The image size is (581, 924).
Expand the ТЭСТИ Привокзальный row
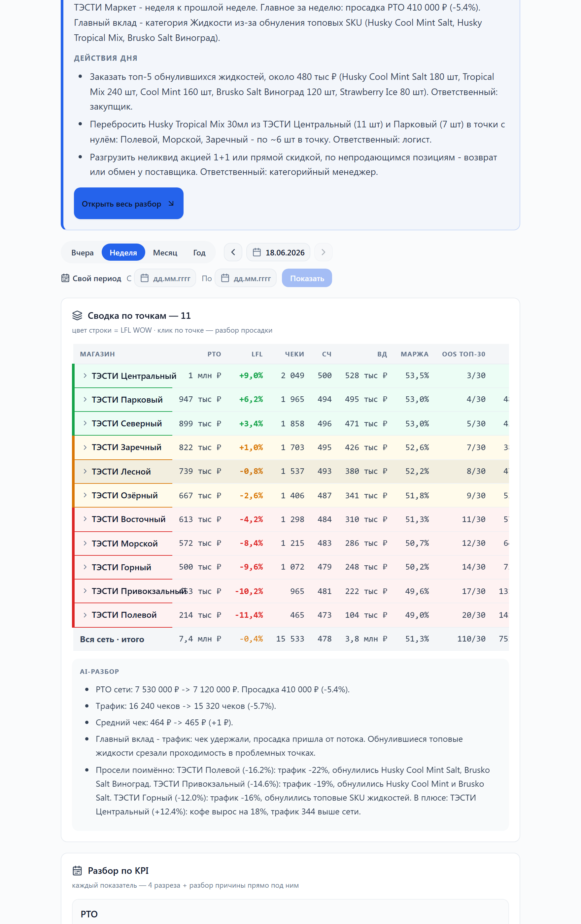point(85,591)
